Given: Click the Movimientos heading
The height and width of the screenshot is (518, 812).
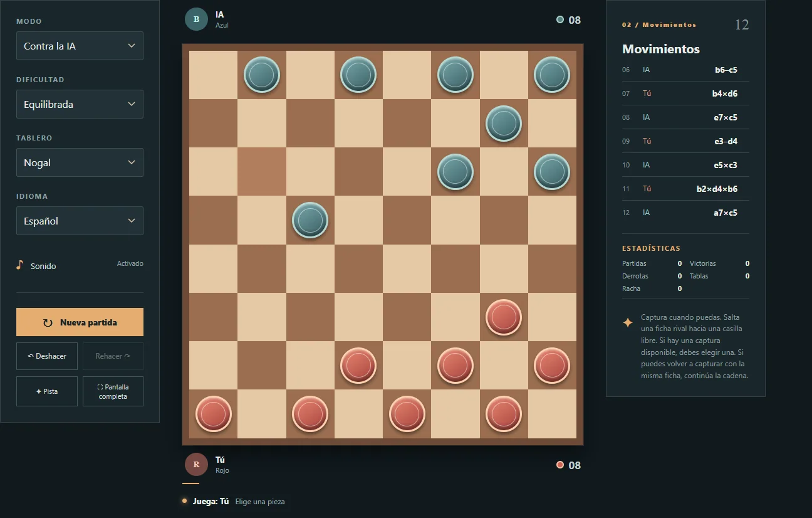Looking at the screenshot, I should [661, 49].
